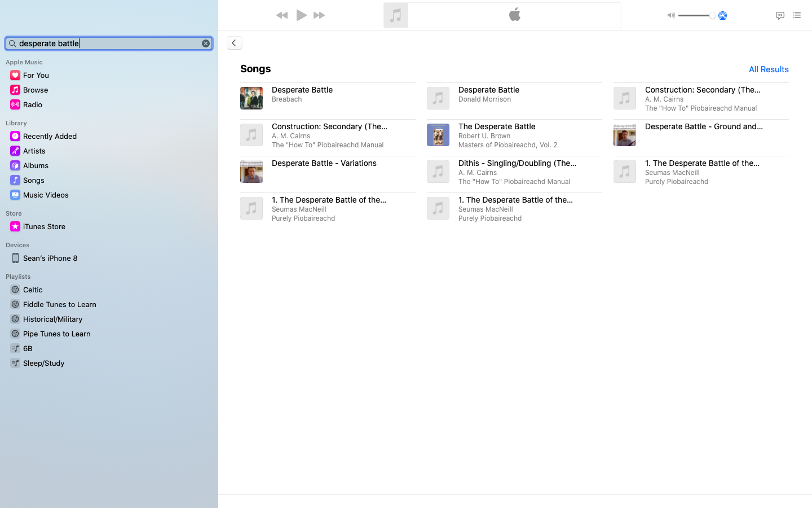Click the play button
Screen dimensions: 812x508
pos(302,15)
